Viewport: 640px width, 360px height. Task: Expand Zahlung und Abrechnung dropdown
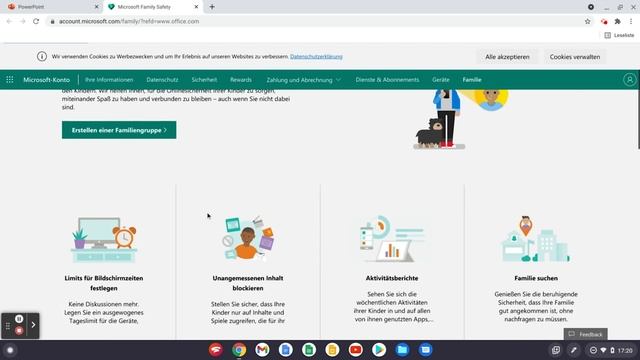tap(303, 80)
